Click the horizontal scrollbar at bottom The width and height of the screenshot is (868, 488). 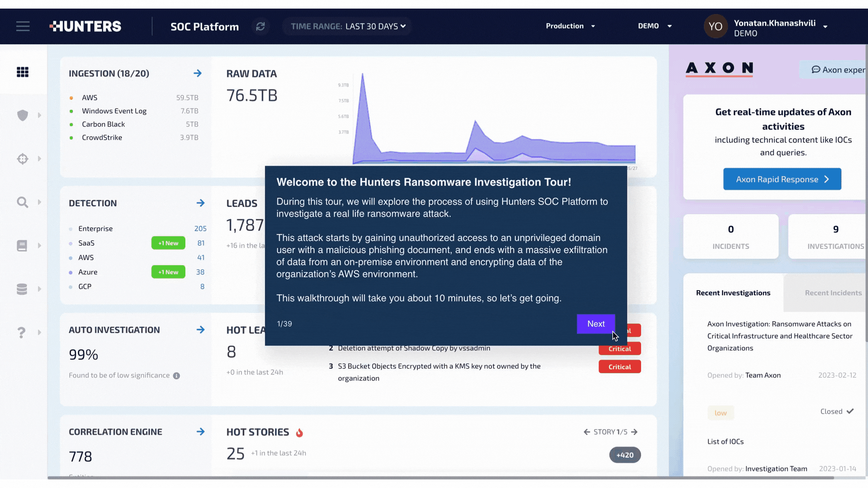(x=441, y=478)
